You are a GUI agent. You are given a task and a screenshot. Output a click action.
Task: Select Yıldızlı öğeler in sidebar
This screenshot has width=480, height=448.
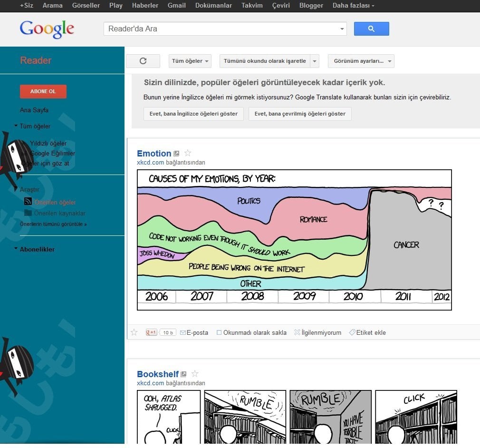click(x=48, y=144)
